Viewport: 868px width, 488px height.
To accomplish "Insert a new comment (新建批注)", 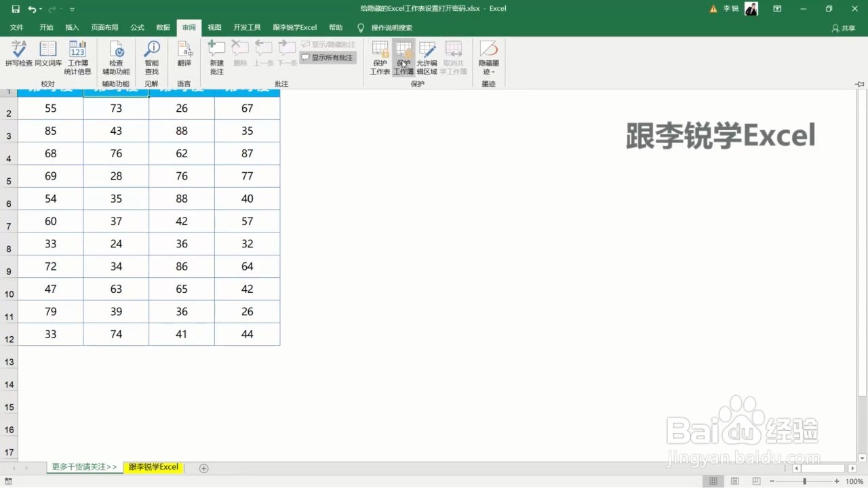I will pyautogui.click(x=216, y=58).
